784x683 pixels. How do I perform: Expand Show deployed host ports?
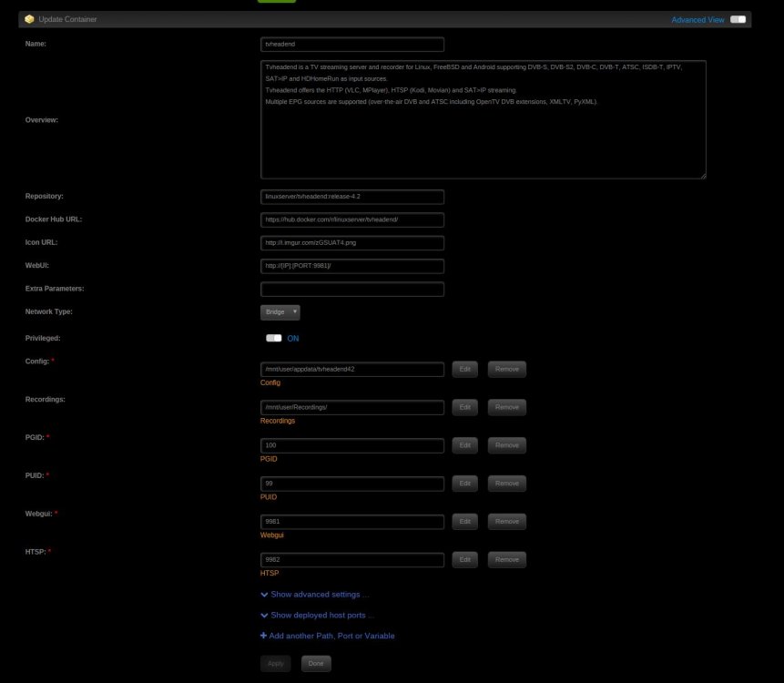tap(317, 615)
